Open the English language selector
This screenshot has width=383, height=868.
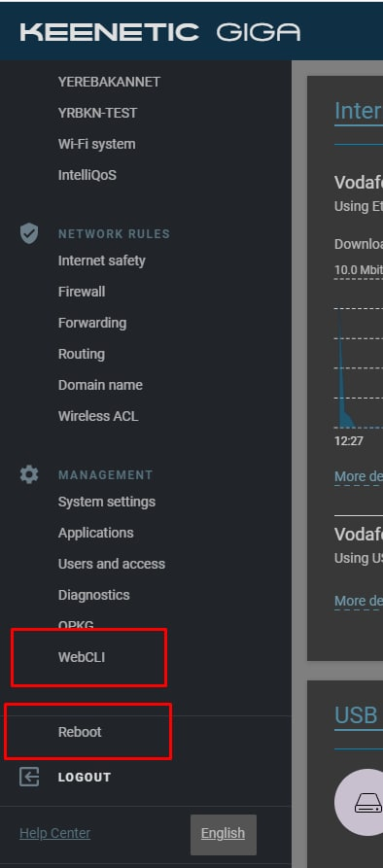[223, 834]
